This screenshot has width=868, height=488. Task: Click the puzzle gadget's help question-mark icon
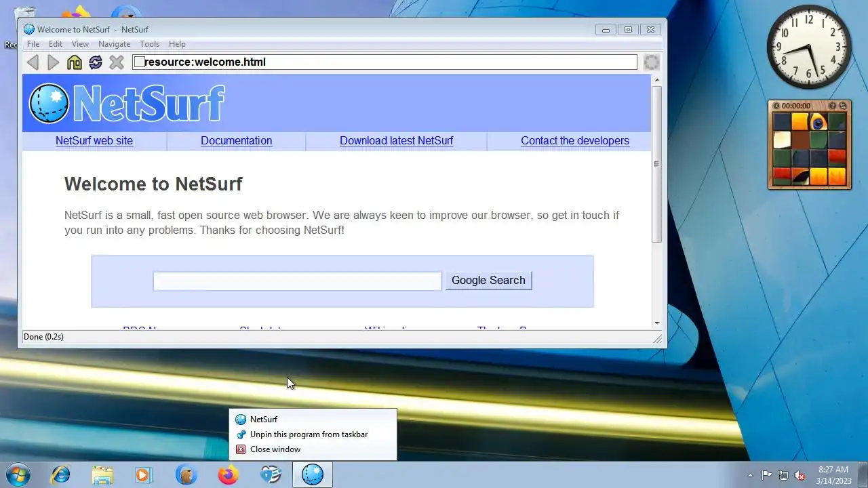[833, 106]
